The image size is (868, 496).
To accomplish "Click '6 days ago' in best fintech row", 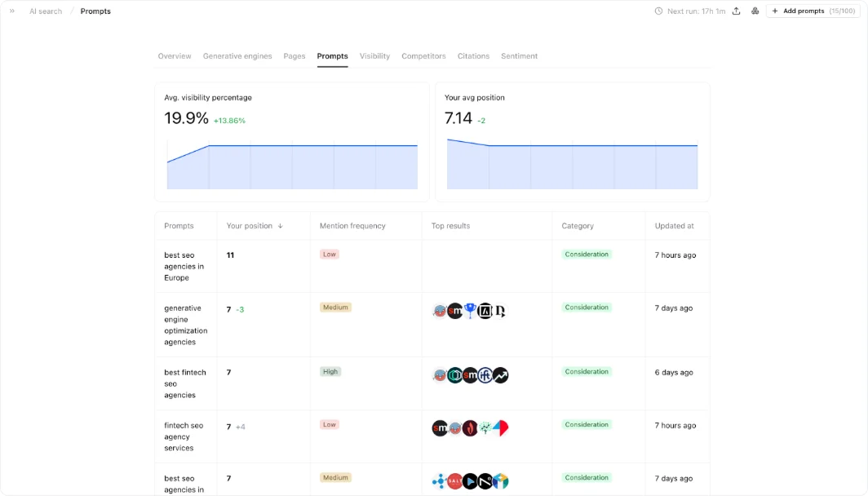I will [674, 373].
